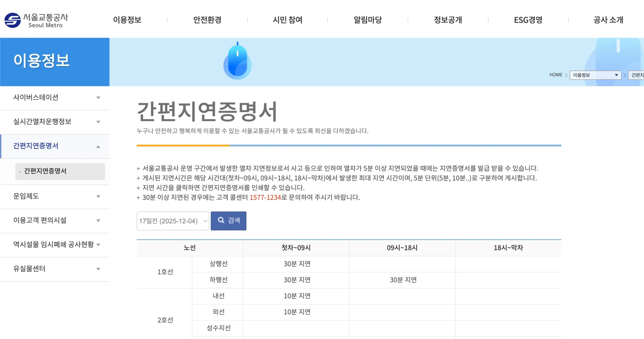This screenshot has height=339, width=644.
Task: Click the magnifier 검색 search button
Action: [228, 221]
